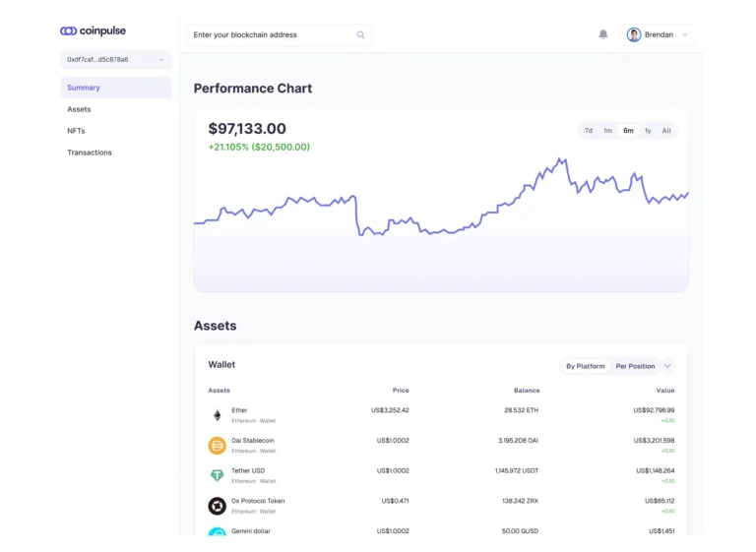
Task: Expand the Wallet section chevron
Action: point(667,366)
